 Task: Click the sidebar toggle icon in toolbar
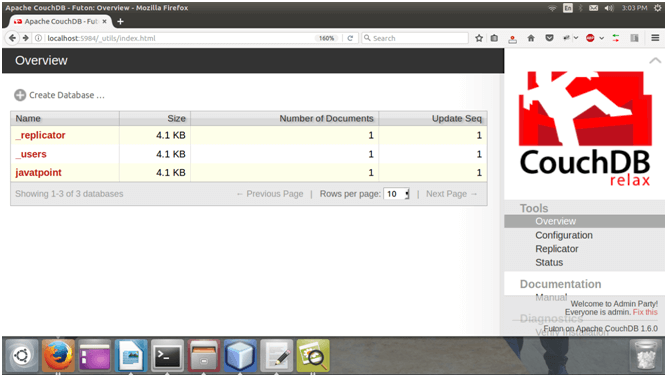[x=635, y=38]
